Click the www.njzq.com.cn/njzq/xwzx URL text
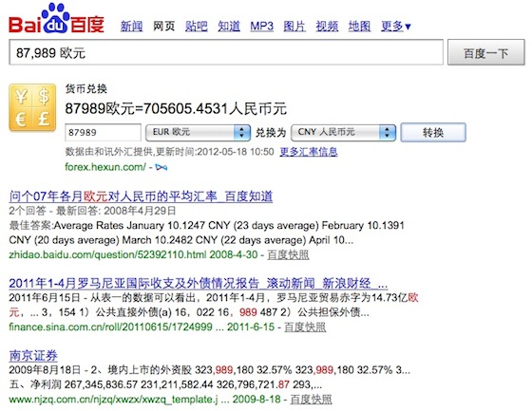Viewport: 532px width, 411px height. click(x=113, y=399)
